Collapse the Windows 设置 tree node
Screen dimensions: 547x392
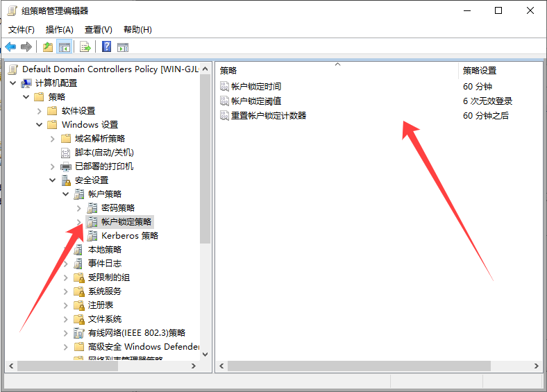[x=39, y=125]
